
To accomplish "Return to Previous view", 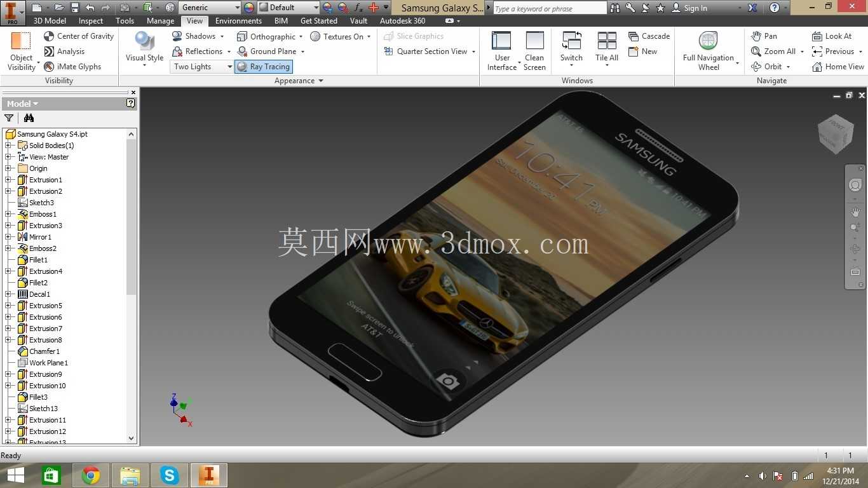I will pyautogui.click(x=833, y=51).
